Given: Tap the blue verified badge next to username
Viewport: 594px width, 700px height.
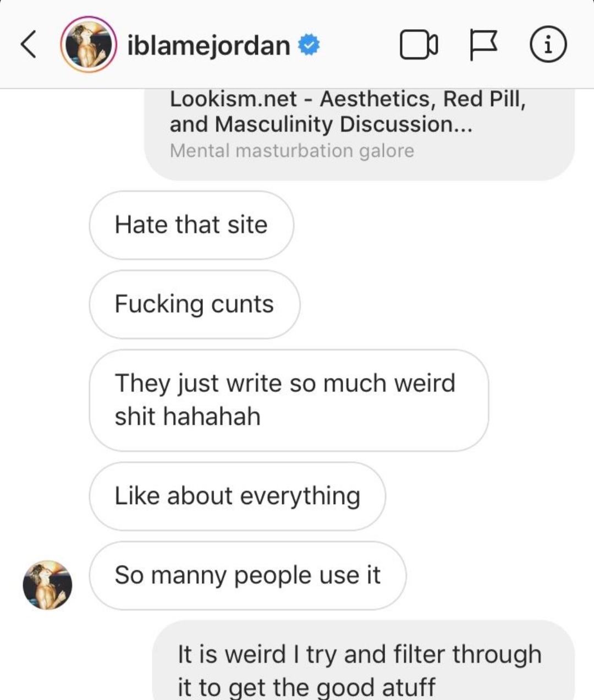Looking at the screenshot, I should tap(309, 46).
